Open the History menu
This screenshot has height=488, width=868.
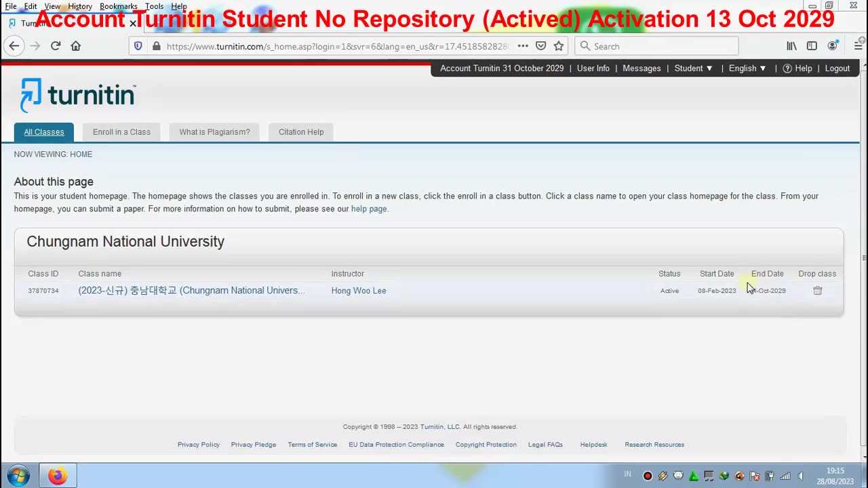pos(80,6)
